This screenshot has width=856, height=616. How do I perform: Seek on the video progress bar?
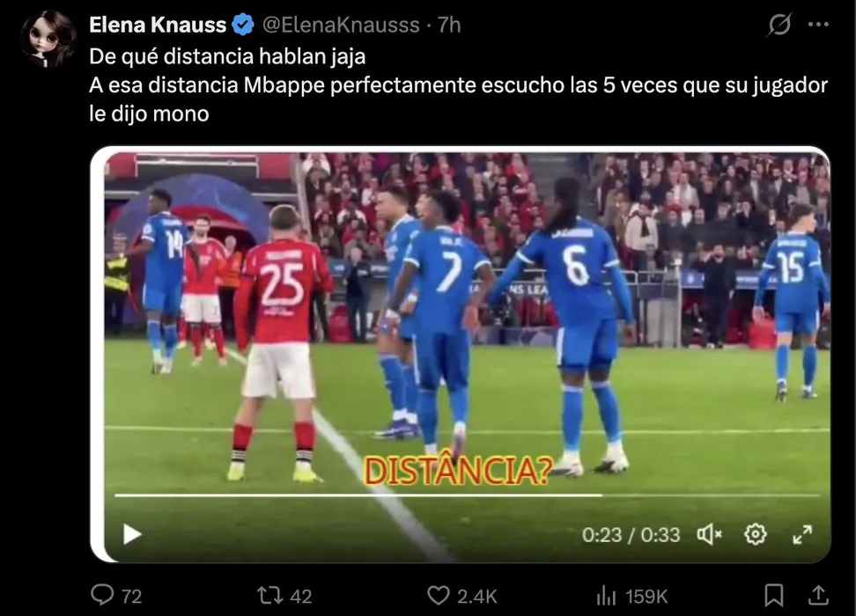coord(468,495)
